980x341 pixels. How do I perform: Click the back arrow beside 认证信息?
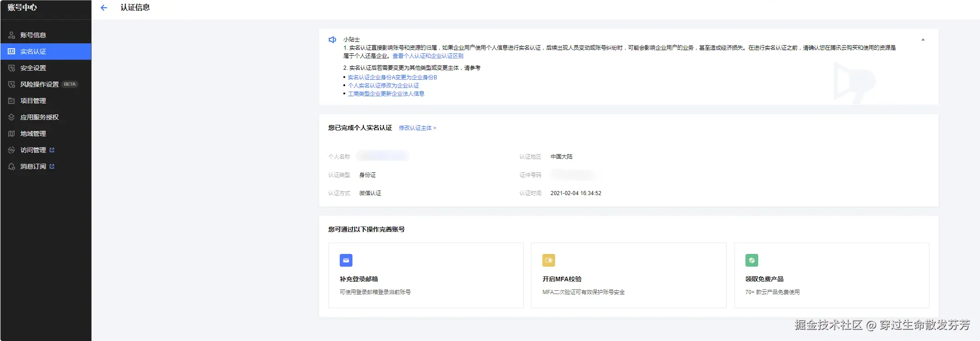click(104, 8)
